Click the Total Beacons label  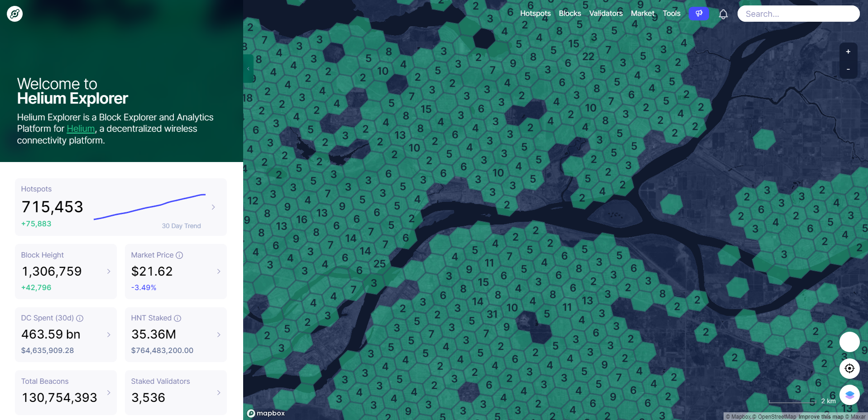click(45, 381)
